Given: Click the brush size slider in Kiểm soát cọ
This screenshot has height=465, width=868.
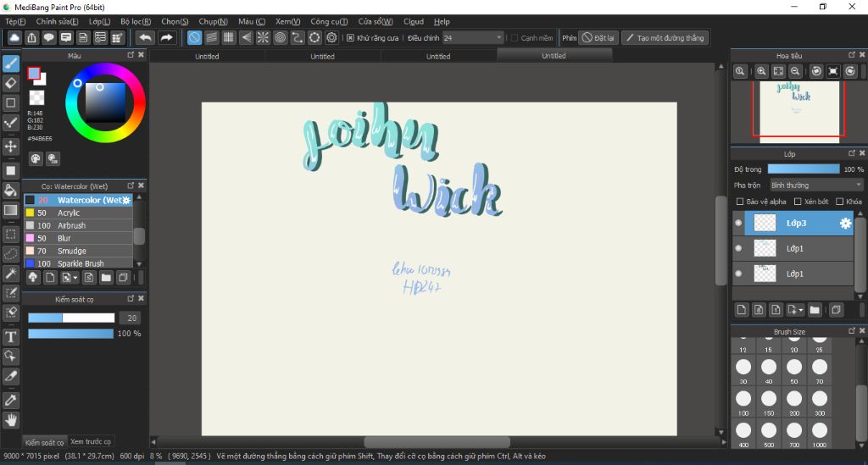Looking at the screenshot, I should tap(71, 318).
